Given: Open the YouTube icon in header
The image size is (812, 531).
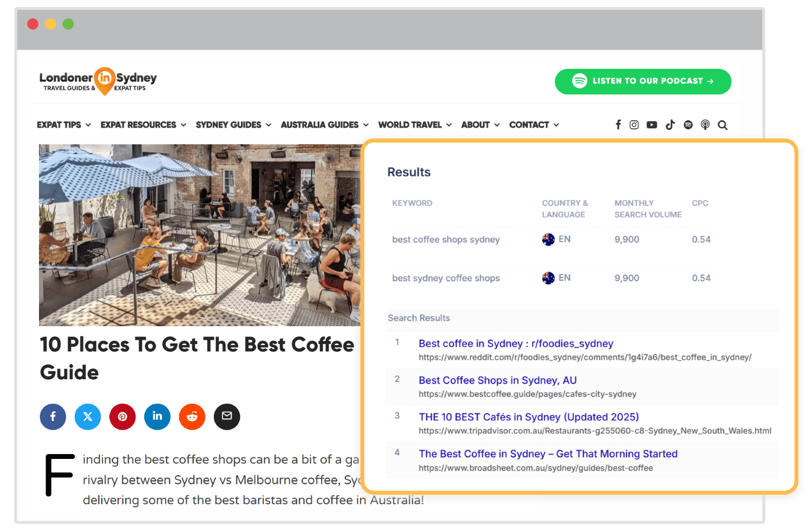Looking at the screenshot, I should 652,125.
